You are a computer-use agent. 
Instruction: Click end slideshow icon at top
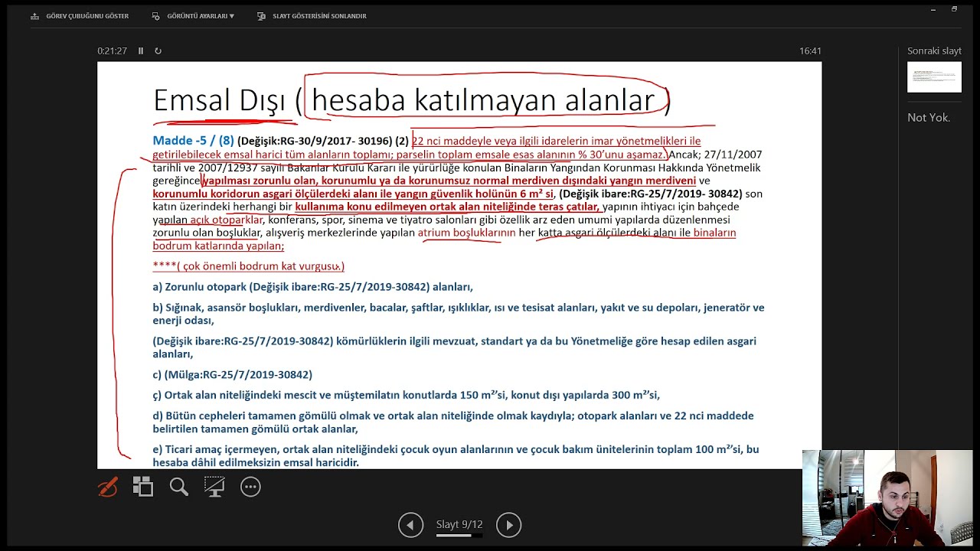(x=262, y=16)
